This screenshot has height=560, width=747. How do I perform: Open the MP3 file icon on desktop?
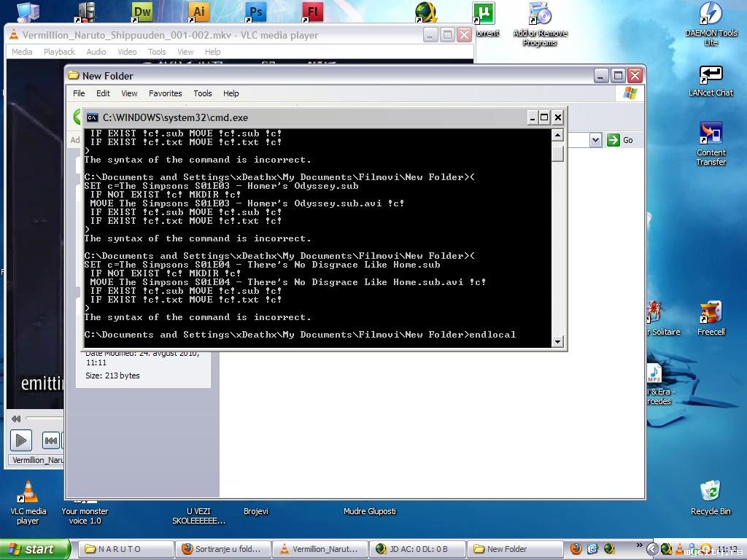[x=654, y=373]
